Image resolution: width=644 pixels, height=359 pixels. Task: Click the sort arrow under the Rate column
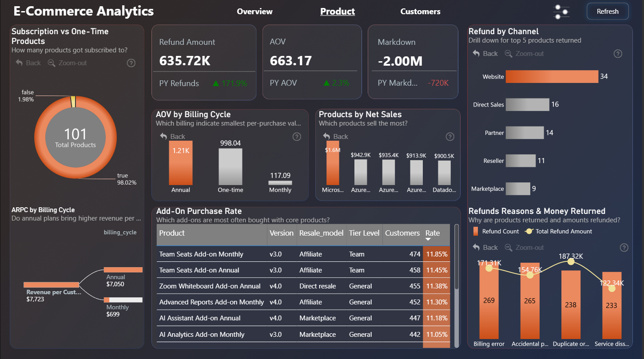tap(428, 240)
